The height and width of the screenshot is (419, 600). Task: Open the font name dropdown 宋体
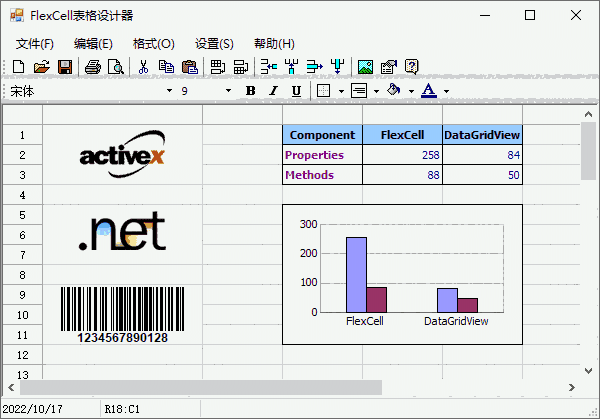[x=169, y=91]
